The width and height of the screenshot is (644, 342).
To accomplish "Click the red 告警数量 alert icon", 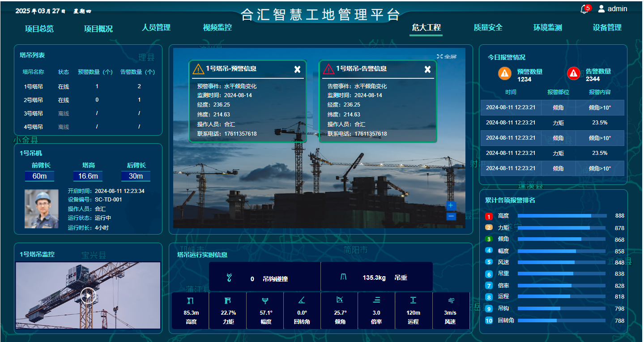I will click(x=573, y=73).
